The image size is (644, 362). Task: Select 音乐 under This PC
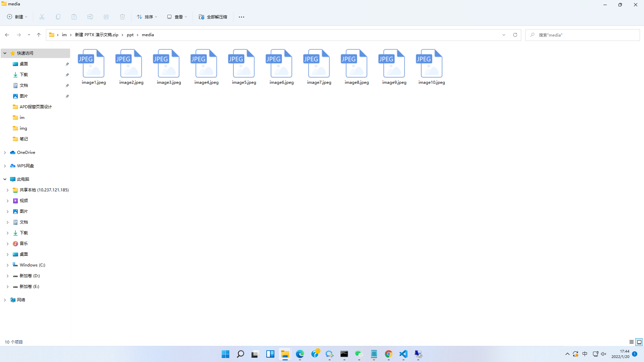[x=24, y=244]
